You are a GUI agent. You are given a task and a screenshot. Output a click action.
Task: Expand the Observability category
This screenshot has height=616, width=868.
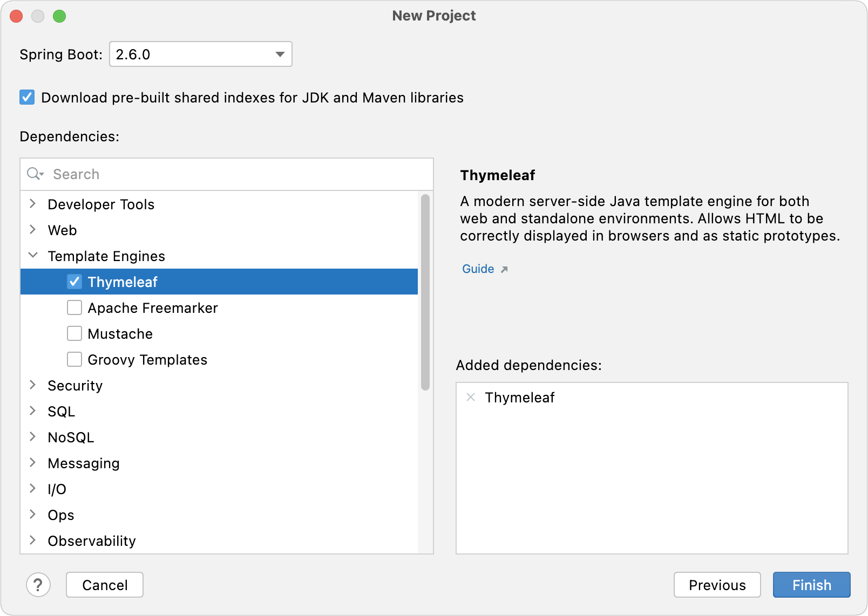pos(33,540)
